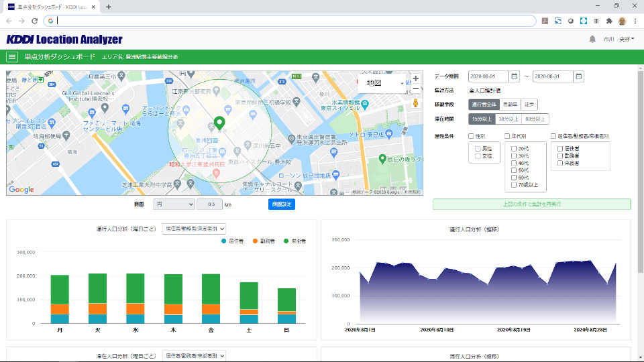Toggle the 性別 attribute checkbox
644x362 pixels.
click(471, 136)
